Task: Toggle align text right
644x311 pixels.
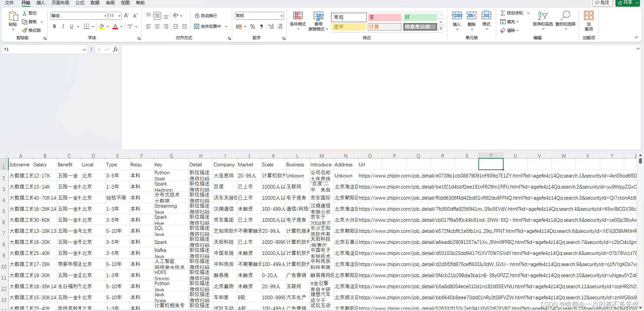Action: pyautogui.click(x=166, y=26)
